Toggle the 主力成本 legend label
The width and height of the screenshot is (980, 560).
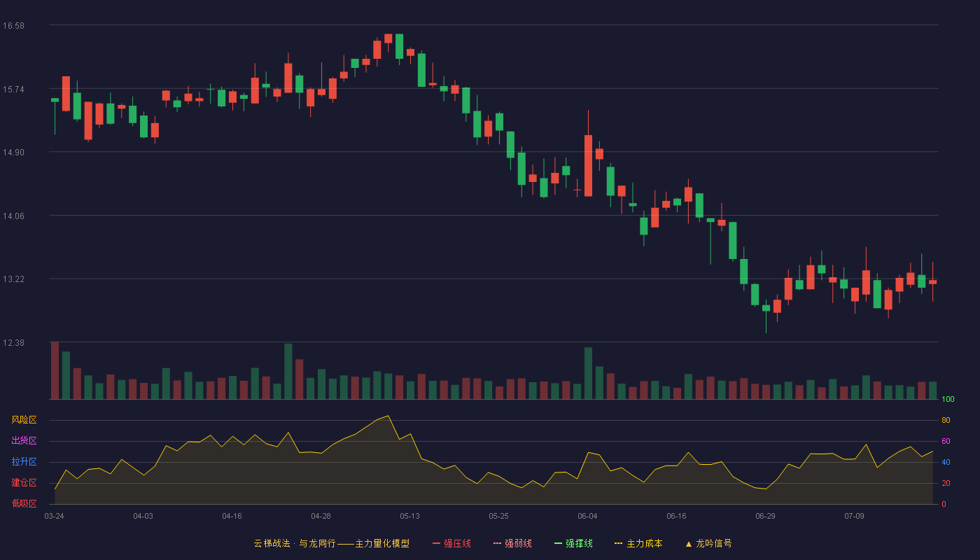645,543
